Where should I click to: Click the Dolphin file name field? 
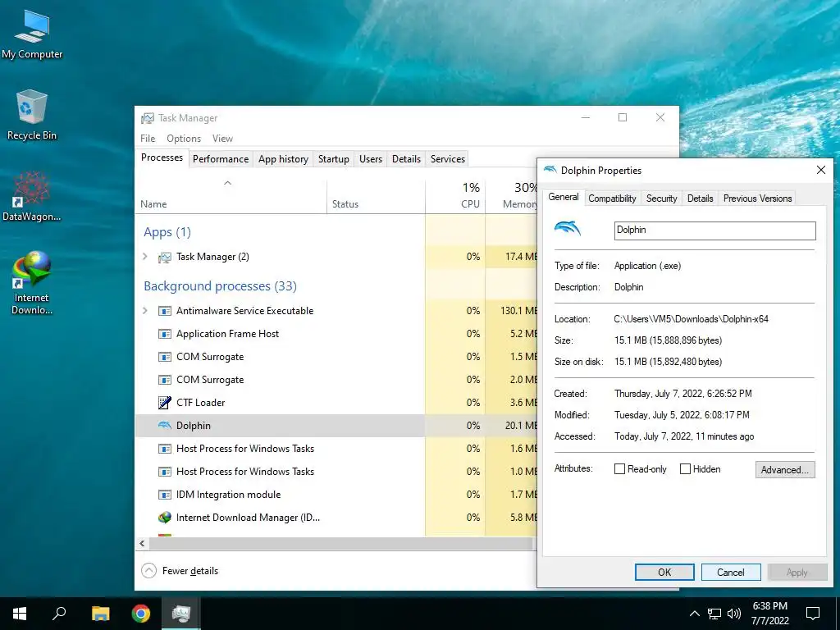point(715,231)
